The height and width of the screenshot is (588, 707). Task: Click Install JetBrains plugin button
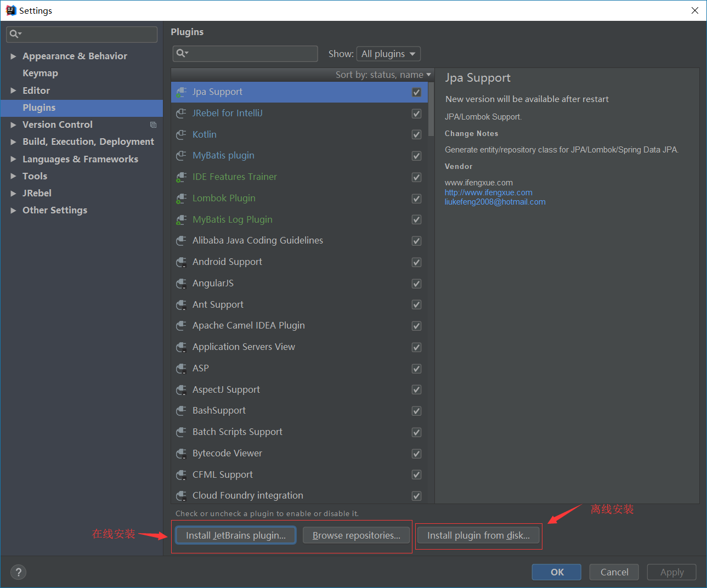click(236, 535)
